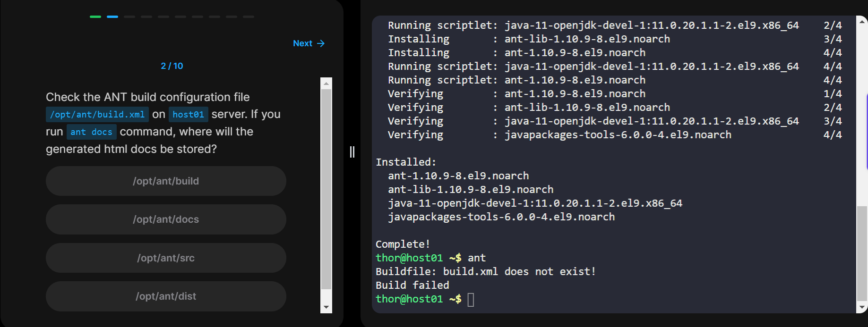Click the host01 code snippet
This screenshot has height=327, width=868.
(x=188, y=115)
